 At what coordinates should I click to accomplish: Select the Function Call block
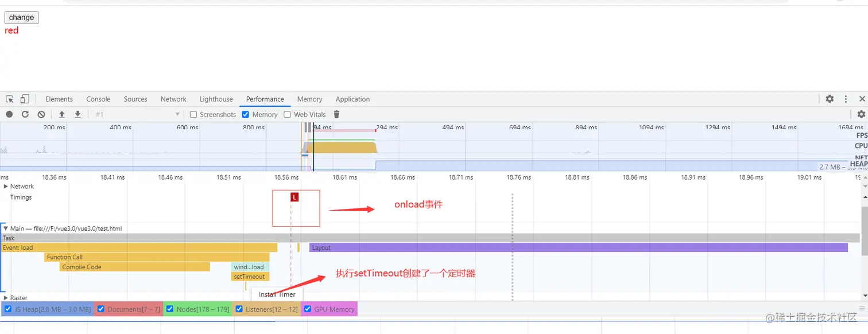[157, 257]
